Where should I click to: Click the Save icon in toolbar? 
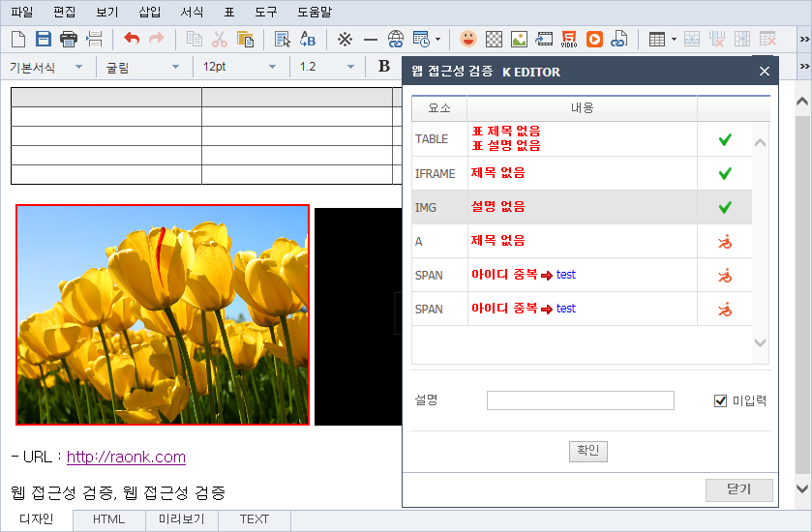[x=44, y=39]
